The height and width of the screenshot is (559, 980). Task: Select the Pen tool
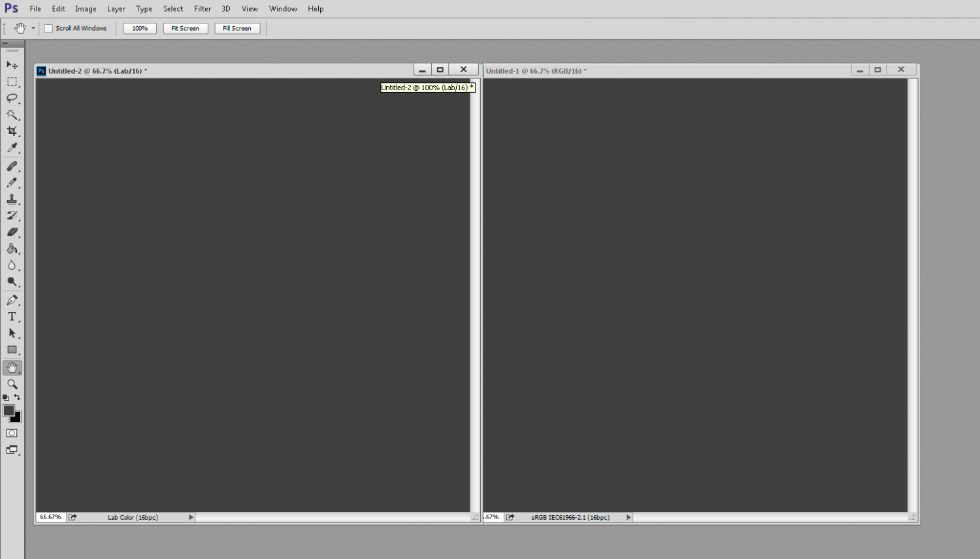point(12,300)
